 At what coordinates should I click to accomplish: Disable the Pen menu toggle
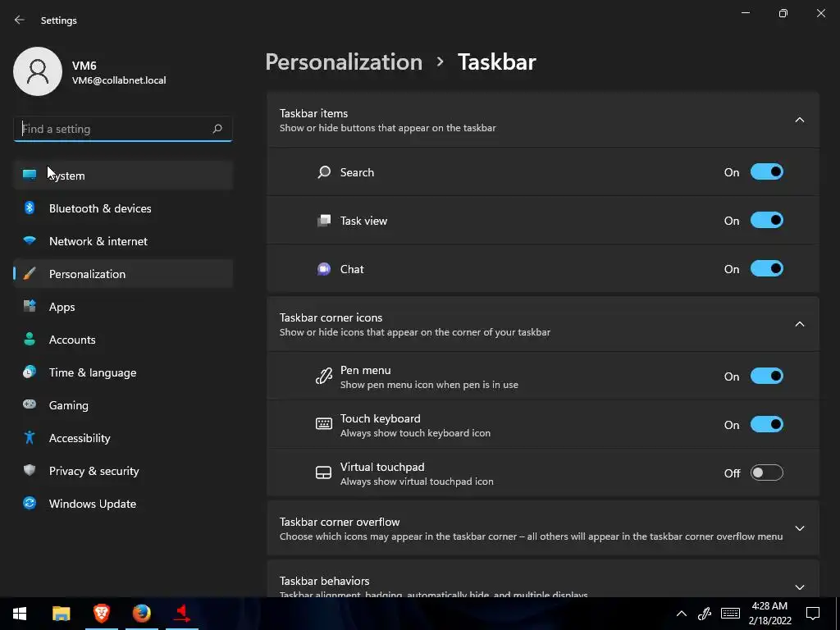(767, 376)
